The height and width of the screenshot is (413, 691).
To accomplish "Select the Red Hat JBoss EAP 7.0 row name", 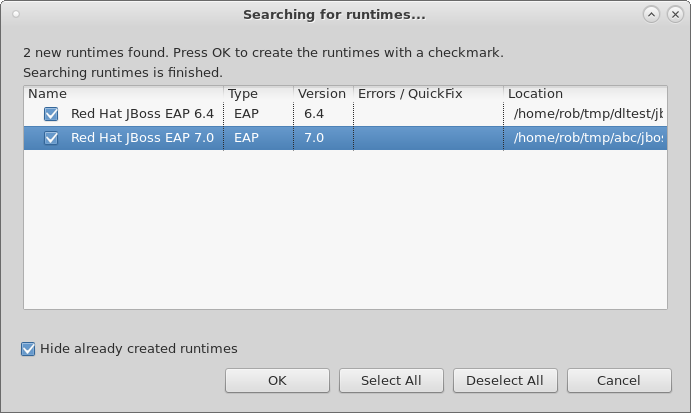I will [142, 138].
